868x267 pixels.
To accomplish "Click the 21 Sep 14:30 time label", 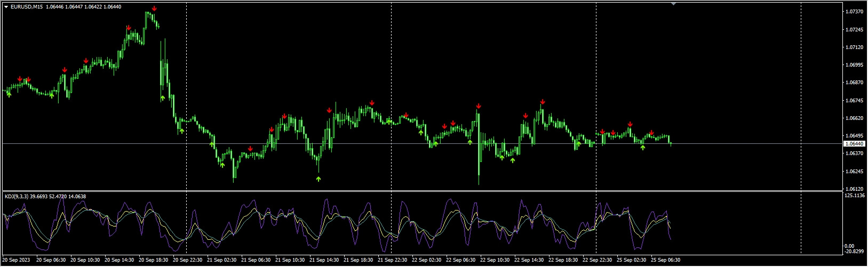I will point(323,260).
